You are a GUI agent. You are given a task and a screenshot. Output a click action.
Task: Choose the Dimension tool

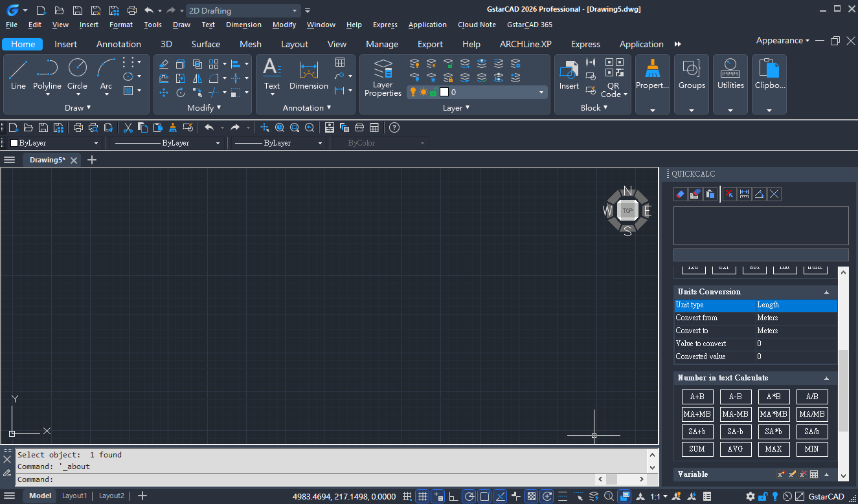click(309, 74)
